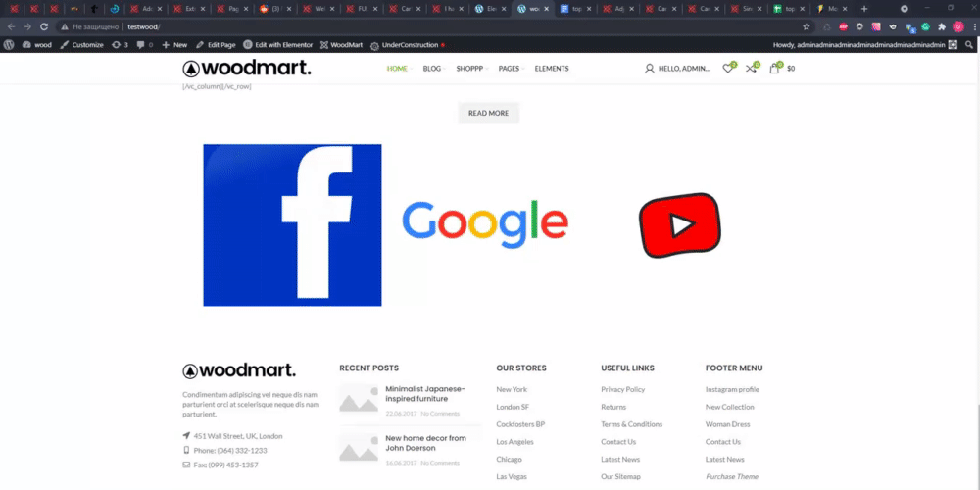Click the New home decor post thumbnail
The width and height of the screenshot is (980, 490).
[359, 448]
